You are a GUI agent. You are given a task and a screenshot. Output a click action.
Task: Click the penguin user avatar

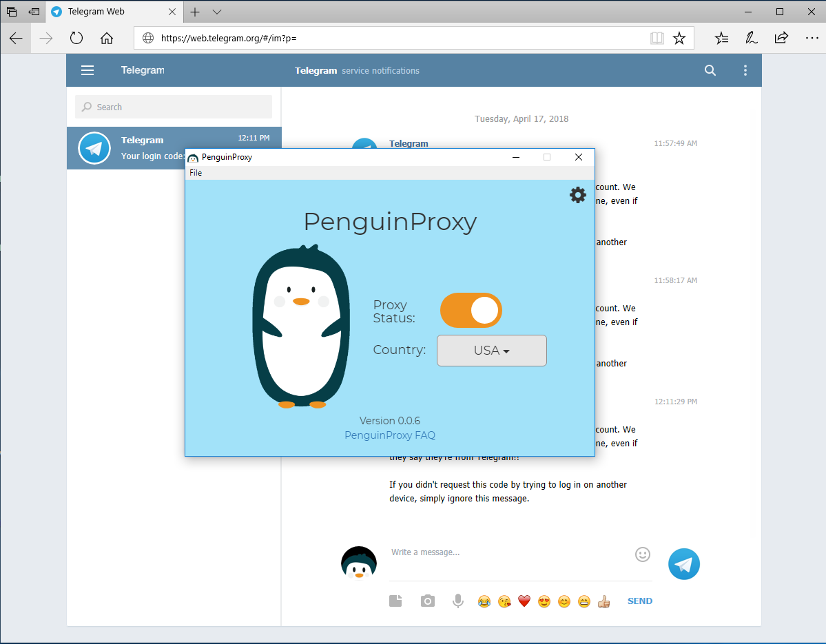click(x=359, y=563)
